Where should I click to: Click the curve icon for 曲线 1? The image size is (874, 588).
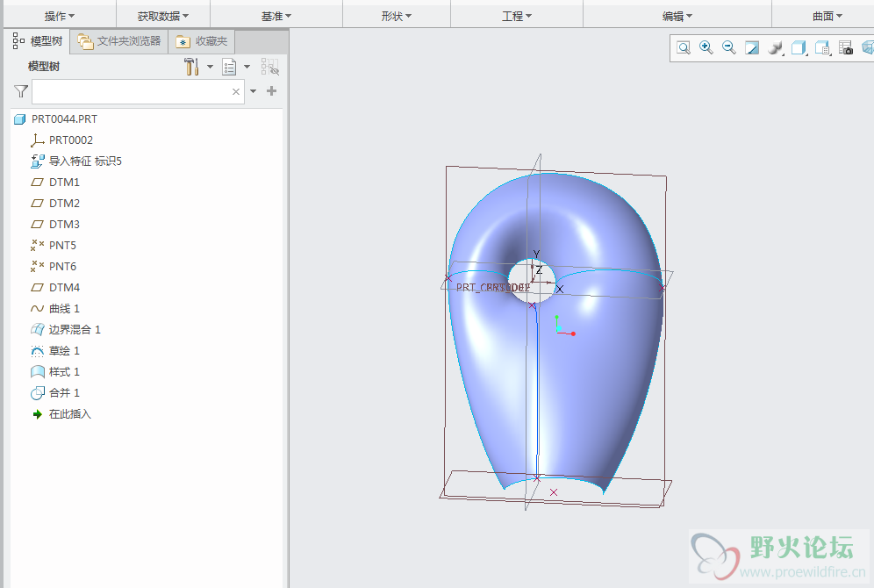pos(38,309)
